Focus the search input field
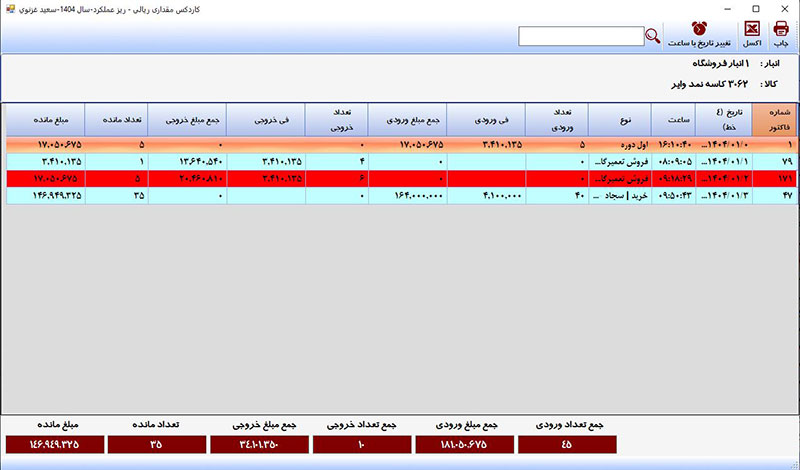Image resolution: width=800 pixels, height=470 pixels. pos(581,36)
